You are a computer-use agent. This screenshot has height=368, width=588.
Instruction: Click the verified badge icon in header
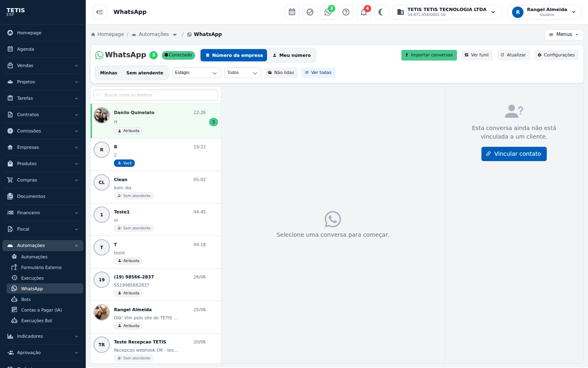310,12
